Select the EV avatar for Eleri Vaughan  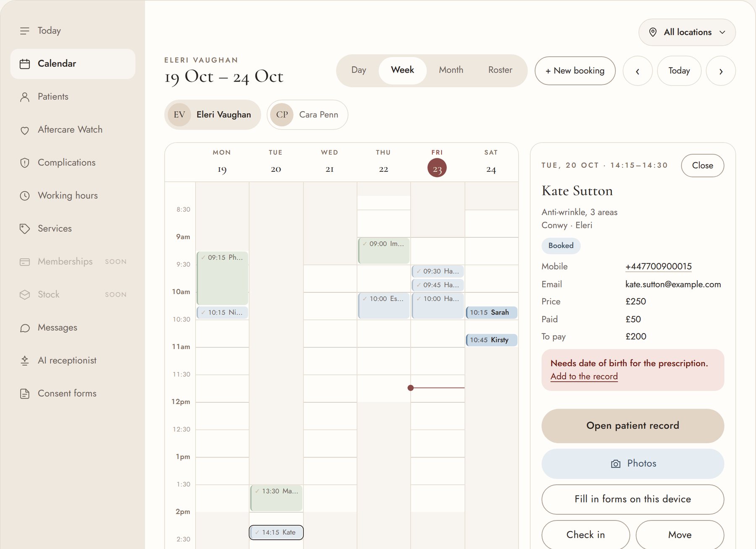point(179,115)
